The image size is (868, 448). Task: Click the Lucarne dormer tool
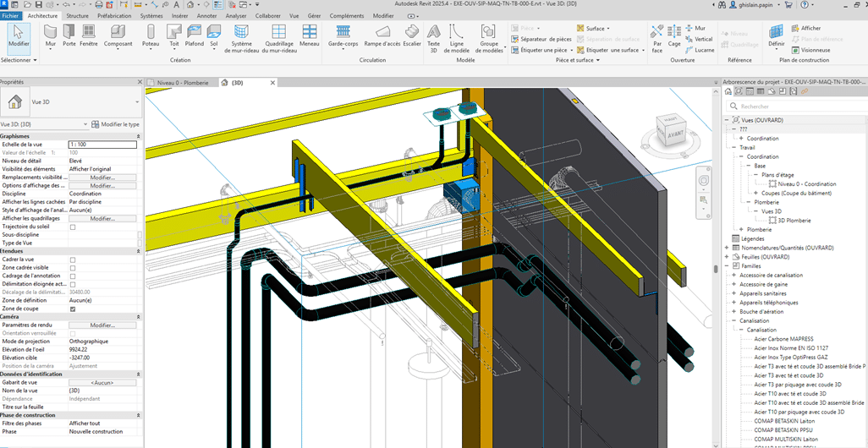[699, 50]
